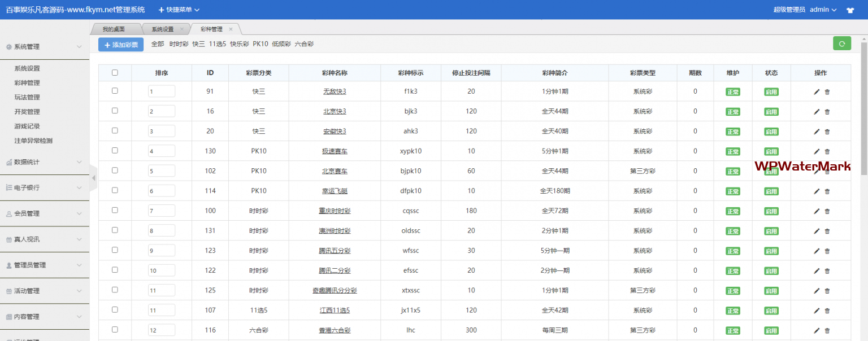Expand the 内容管理 sidebar section
This screenshot has width=868, height=341.
click(x=45, y=317)
